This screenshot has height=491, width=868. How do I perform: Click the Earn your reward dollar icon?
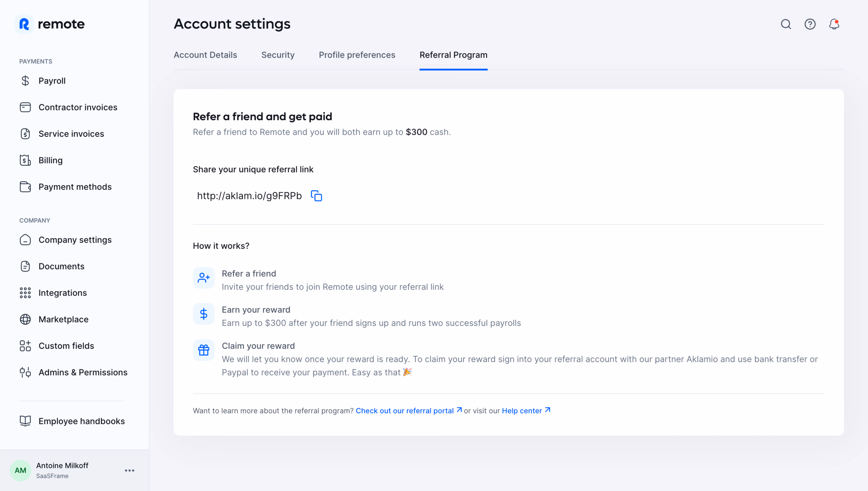[203, 314]
